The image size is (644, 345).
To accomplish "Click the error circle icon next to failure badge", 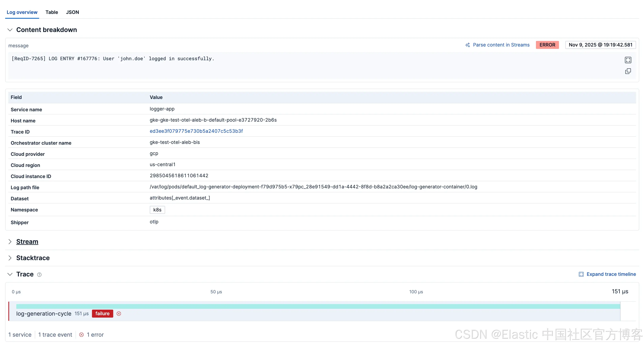I will [119, 314].
